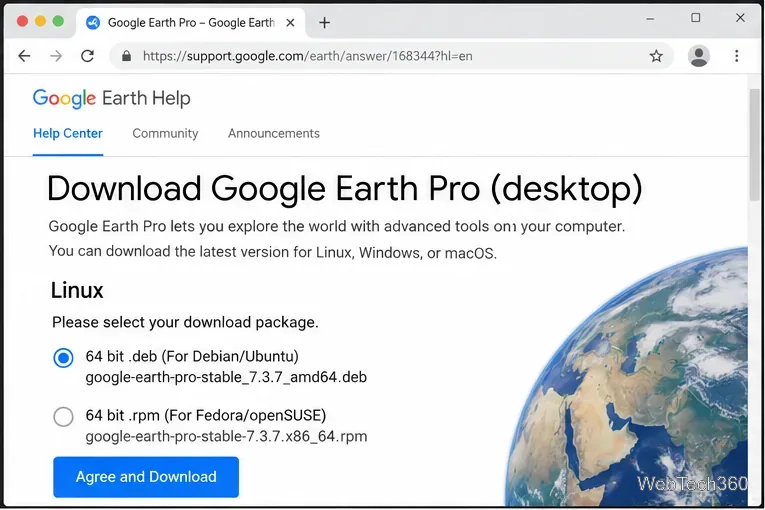Image resolution: width=765 pixels, height=510 pixels.
Task: Click the text google-earth-pro-stable-7.3.7.x86_64.rpm
Action: [226, 436]
